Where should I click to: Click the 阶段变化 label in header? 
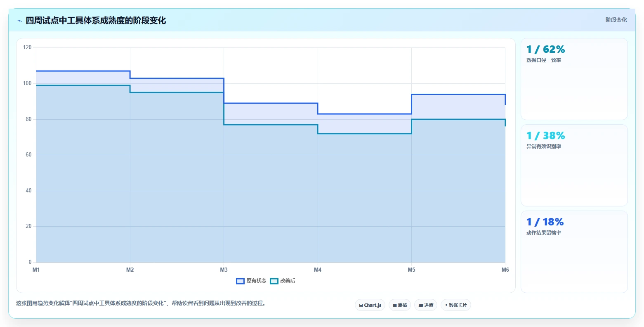pyautogui.click(x=616, y=20)
